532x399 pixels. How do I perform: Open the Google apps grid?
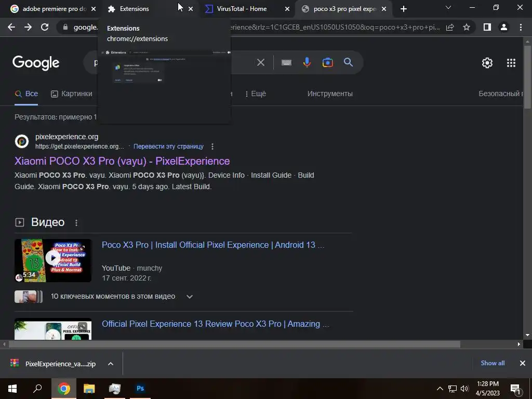pos(511,63)
